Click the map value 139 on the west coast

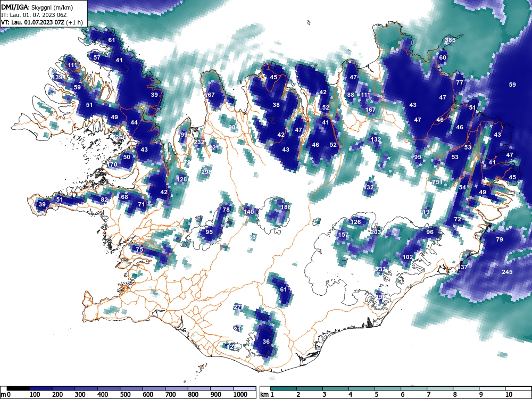click(x=57, y=77)
